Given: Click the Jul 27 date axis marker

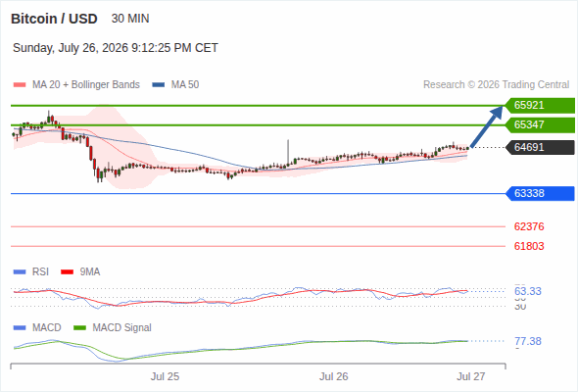Looking at the screenshot, I should coord(471,376).
